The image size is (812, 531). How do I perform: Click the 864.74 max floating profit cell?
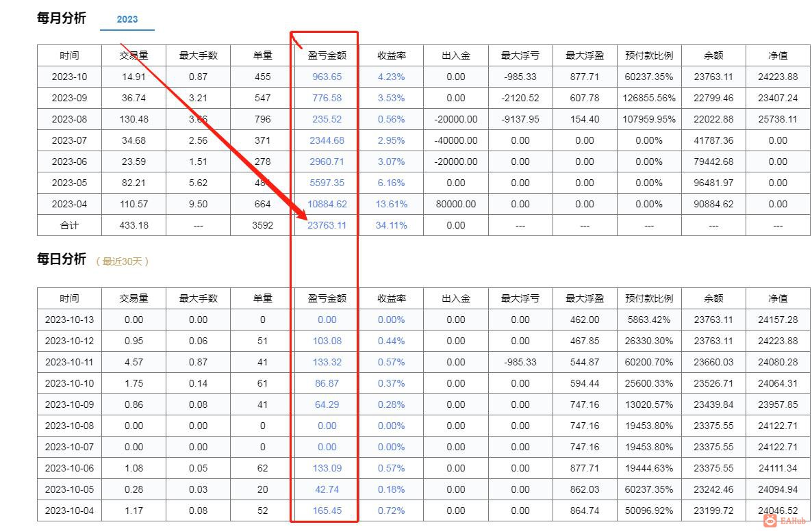pyautogui.click(x=585, y=511)
